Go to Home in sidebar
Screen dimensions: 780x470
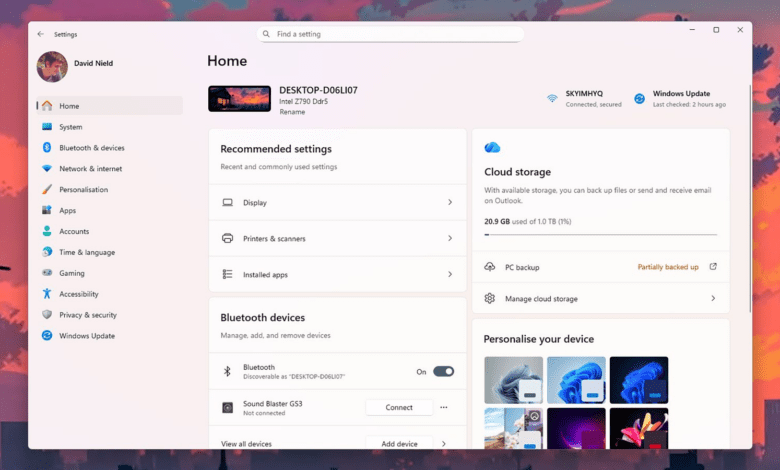109,105
